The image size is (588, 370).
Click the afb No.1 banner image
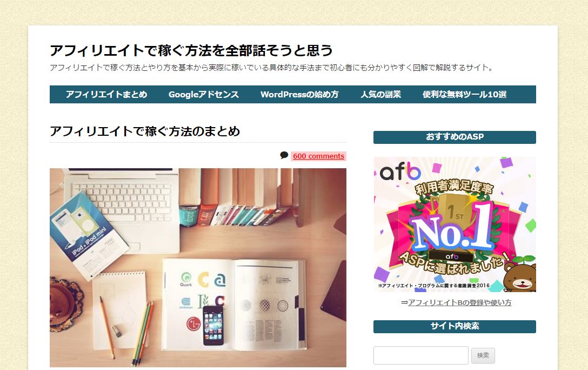[x=455, y=224]
